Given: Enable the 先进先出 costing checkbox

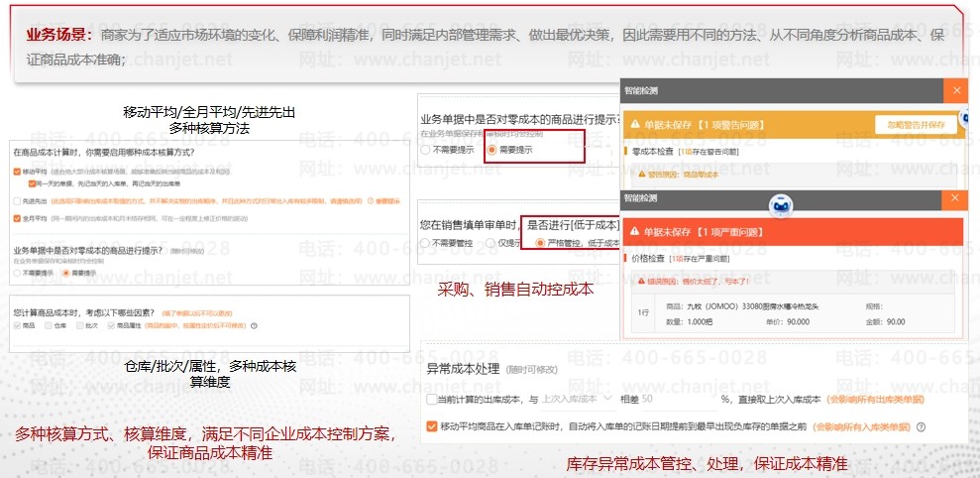Looking at the screenshot, I should pyautogui.click(x=17, y=200).
